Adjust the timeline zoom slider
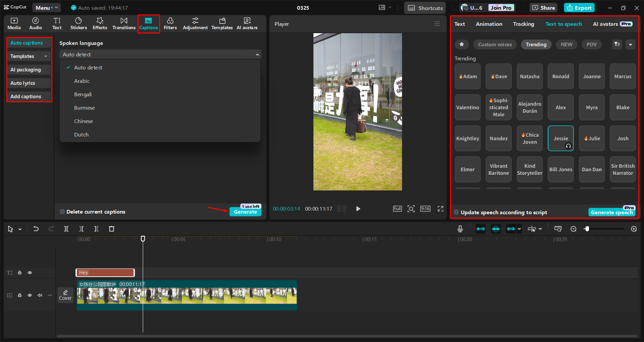This screenshot has width=644, height=342. 587,229
